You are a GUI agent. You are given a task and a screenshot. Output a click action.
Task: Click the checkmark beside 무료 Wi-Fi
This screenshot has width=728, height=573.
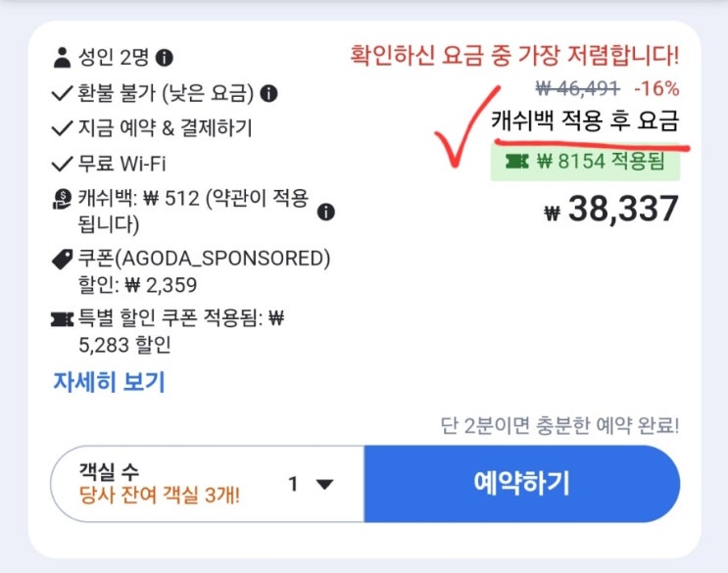pos(63,164)
